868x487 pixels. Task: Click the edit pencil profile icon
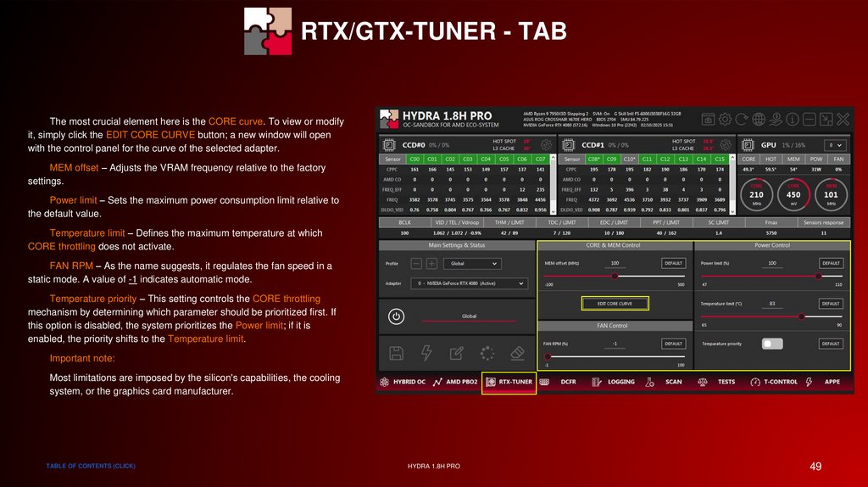tap(457, 353)
